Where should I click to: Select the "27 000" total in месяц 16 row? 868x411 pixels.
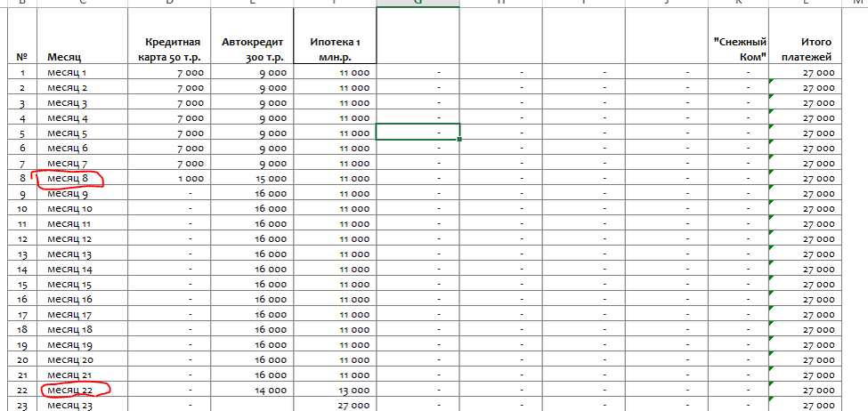click(x=804, y=299)
